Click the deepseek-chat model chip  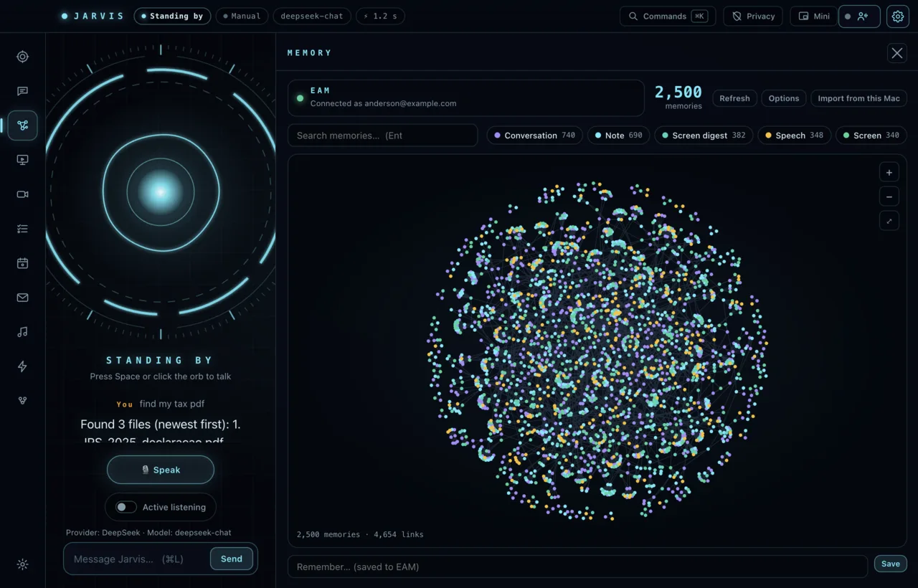[312, 16]
